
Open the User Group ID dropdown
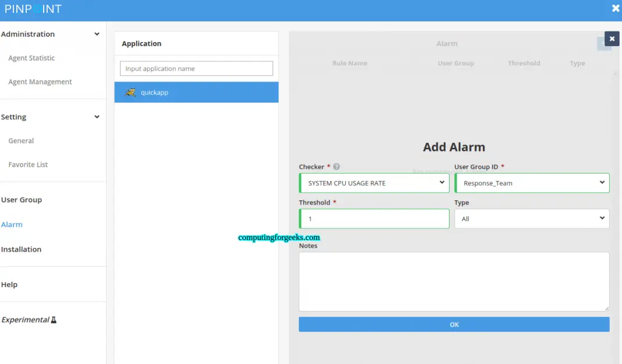click(531, 182)
